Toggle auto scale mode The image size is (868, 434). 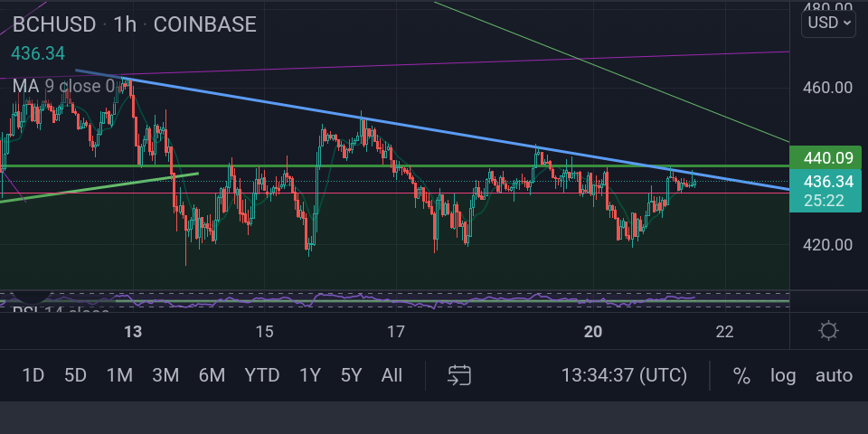834,376
